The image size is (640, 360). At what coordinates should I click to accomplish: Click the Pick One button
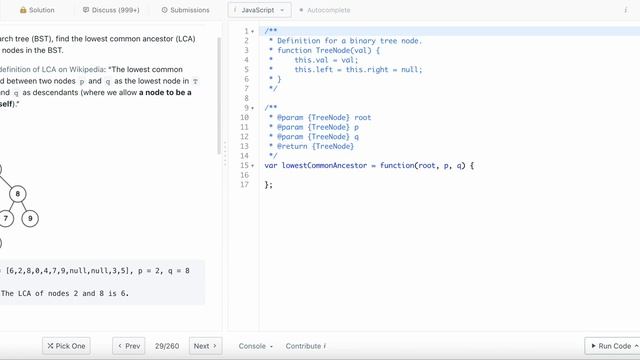66,346
